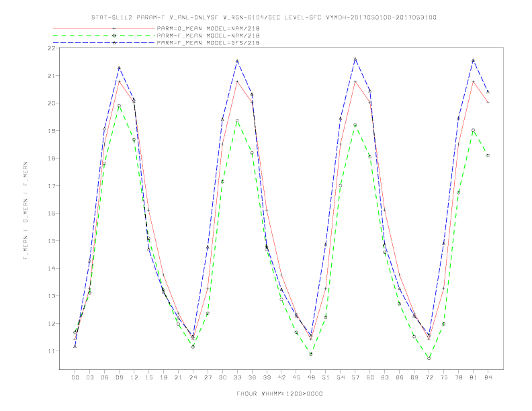Click y-axis tick value 14

[x=52, y=268]
